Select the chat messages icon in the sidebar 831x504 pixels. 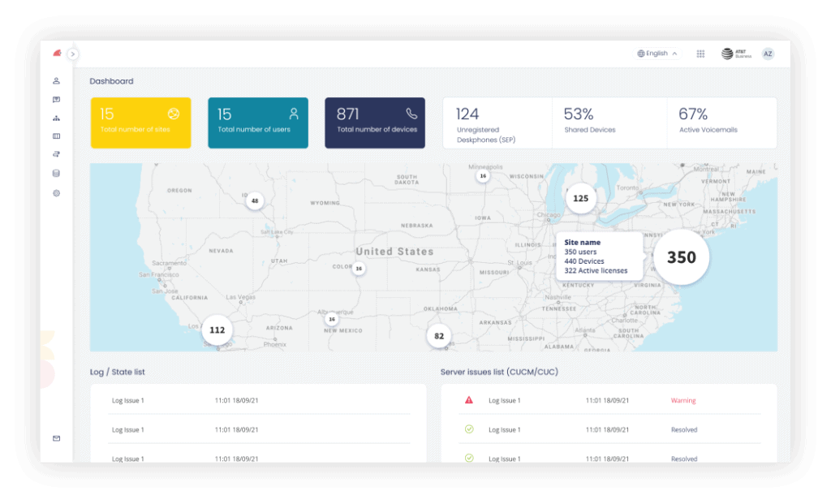click(x=56, y=99)
